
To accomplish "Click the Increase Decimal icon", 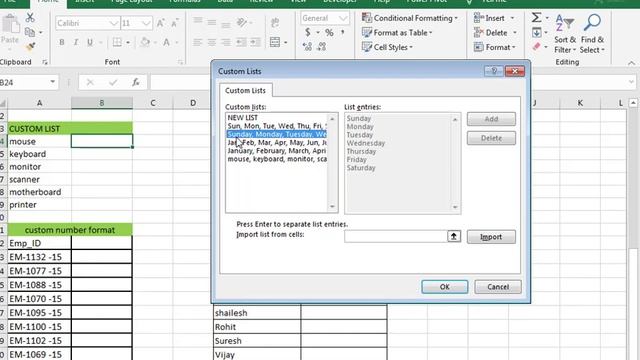I will click(x=307, y=47).
